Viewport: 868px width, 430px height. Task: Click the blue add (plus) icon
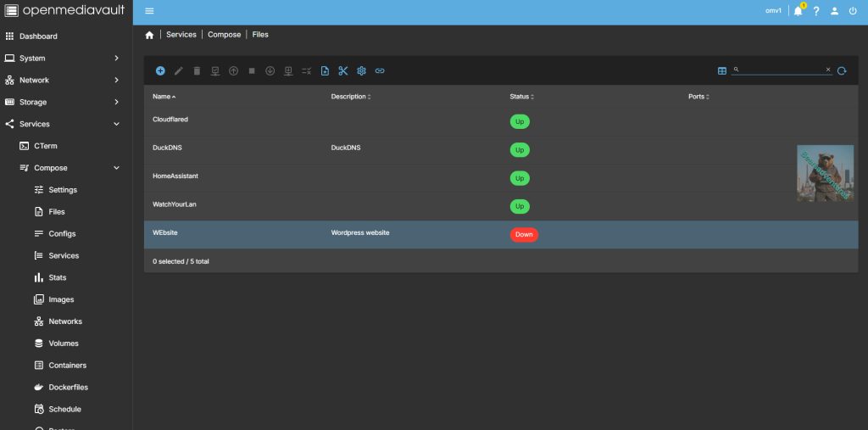[160, 70]
